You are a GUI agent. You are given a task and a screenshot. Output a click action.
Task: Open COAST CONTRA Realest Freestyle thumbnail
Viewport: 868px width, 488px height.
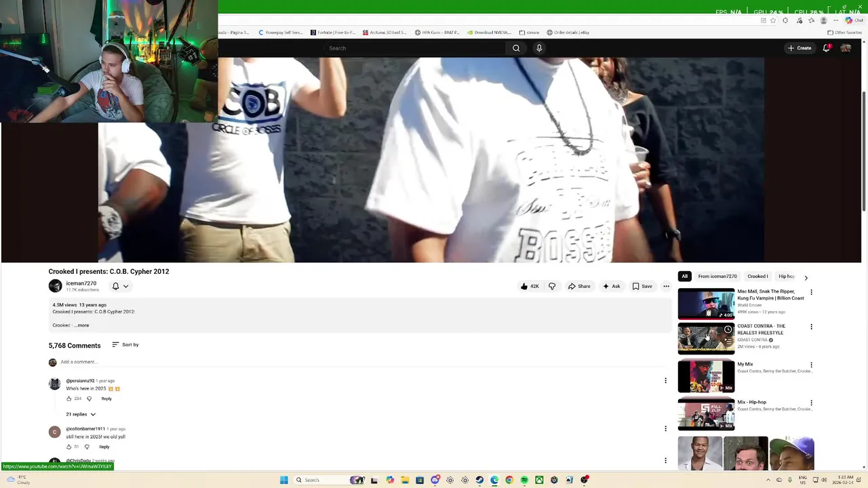(706, 338)
